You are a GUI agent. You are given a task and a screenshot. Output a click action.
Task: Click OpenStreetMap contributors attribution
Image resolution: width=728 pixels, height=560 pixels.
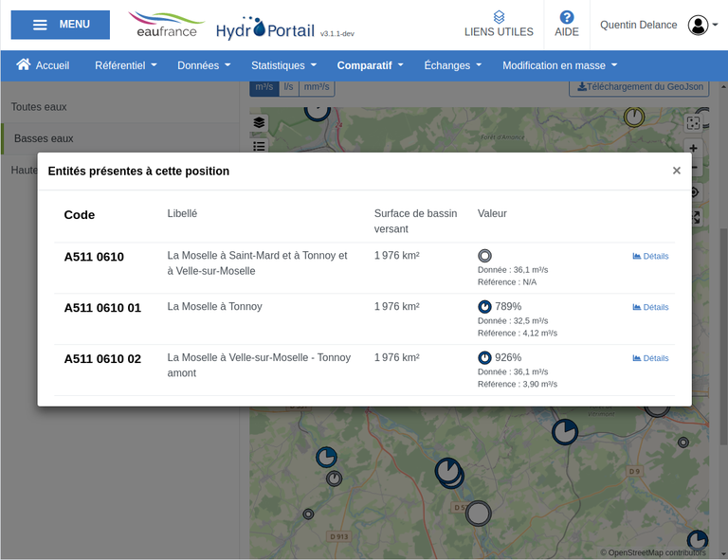[x=653, y=552]
